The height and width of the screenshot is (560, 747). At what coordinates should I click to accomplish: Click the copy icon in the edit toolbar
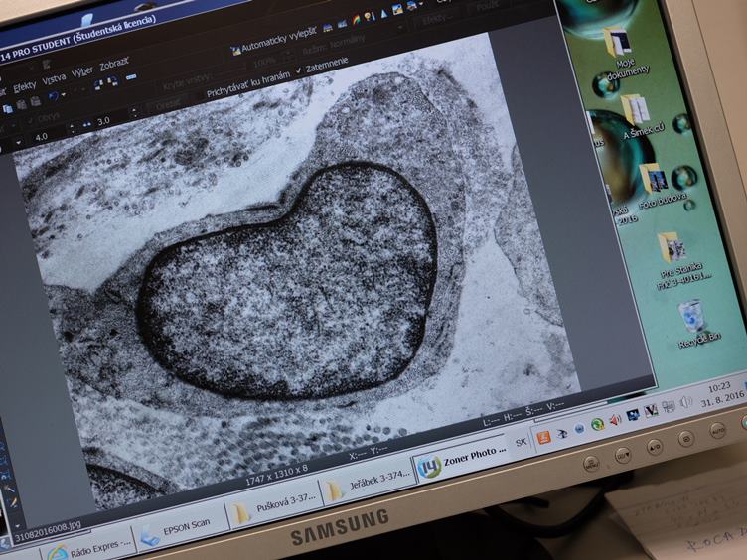click(8, 109)
